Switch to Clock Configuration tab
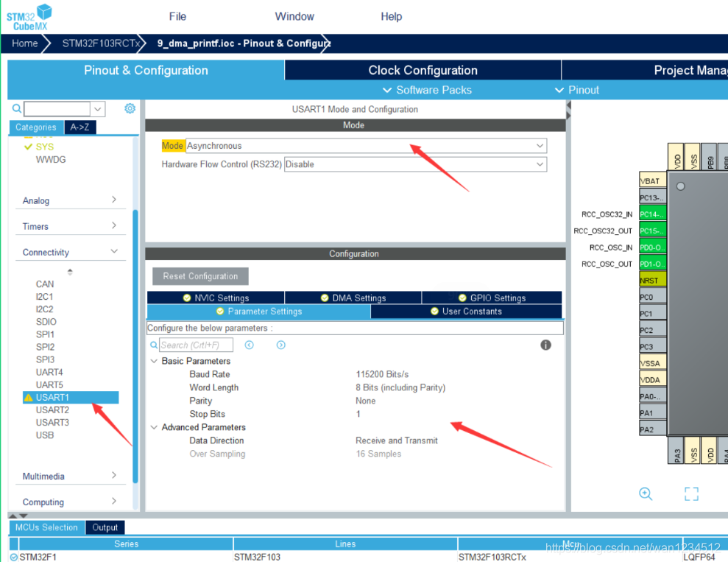728x562 pixels. coord(423,71)
